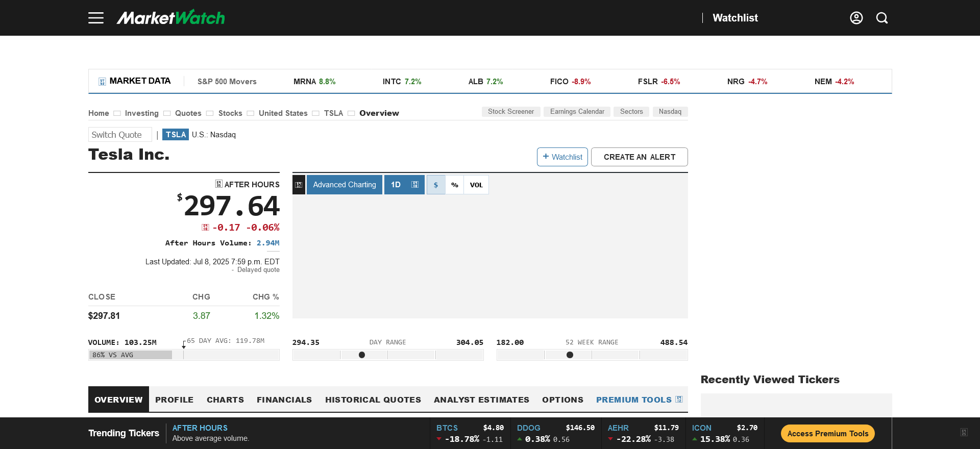Click the Stocks breadcrumb
Screen dimensions: 980x449
[x=230, y=113]
